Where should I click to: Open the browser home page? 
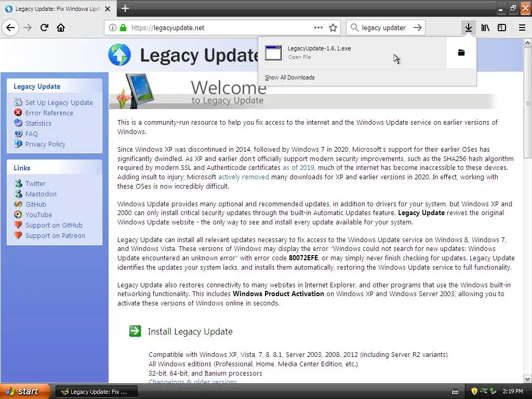[x=61, y=28]
